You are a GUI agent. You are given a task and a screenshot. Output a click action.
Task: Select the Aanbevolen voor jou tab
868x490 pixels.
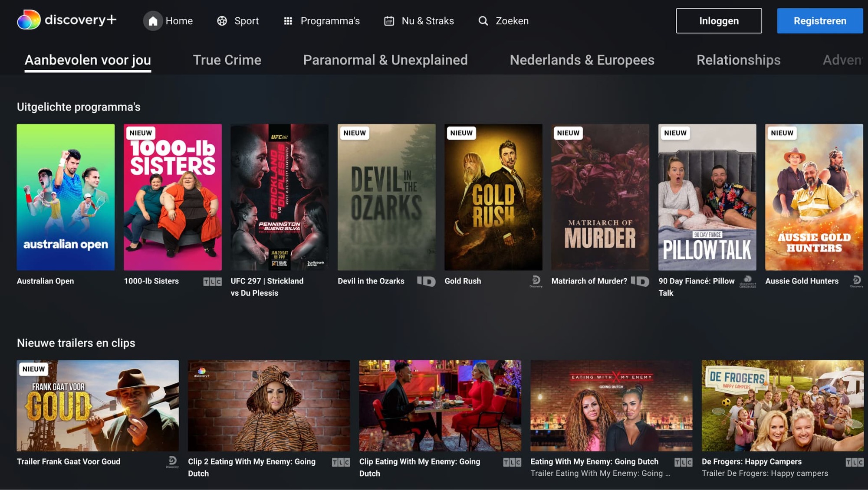88,60
